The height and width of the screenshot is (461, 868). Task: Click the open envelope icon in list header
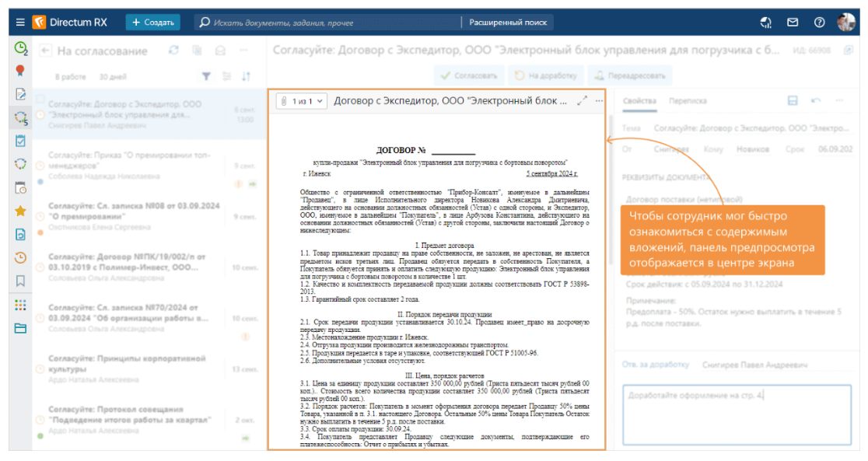220,51
